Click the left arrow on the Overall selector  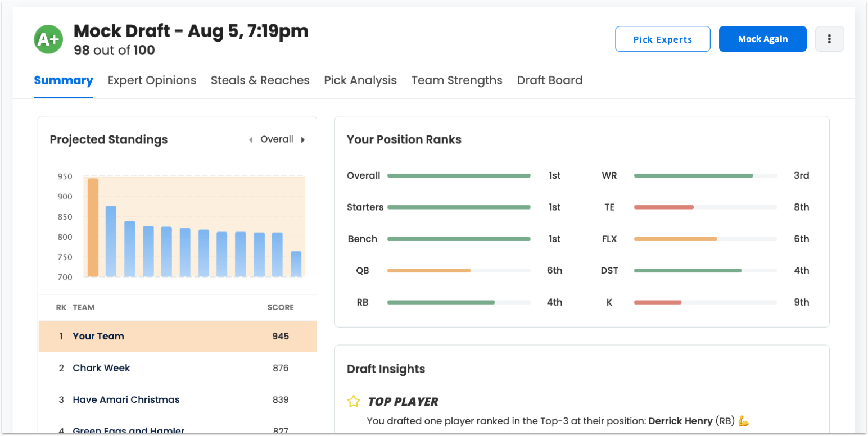(x=251, y=139)
